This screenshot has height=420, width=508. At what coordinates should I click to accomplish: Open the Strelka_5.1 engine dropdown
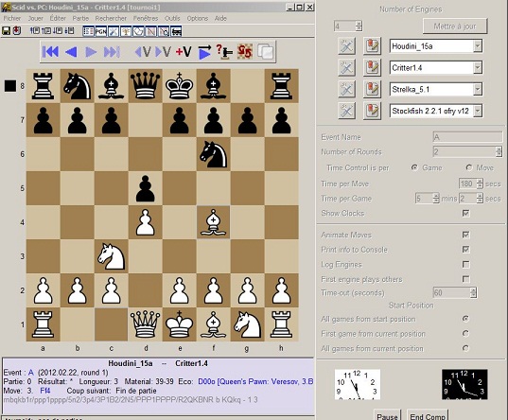pos(477,90)
